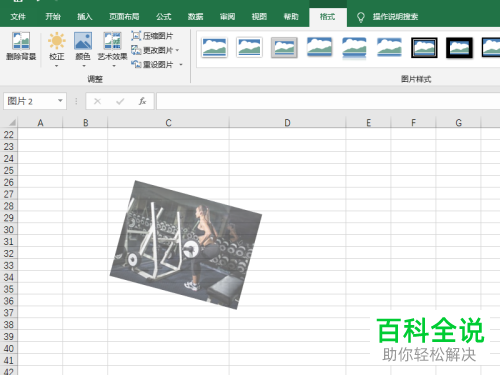
Task: Switch to the Review (审阅) tab
Action: (x=227, y=17)
